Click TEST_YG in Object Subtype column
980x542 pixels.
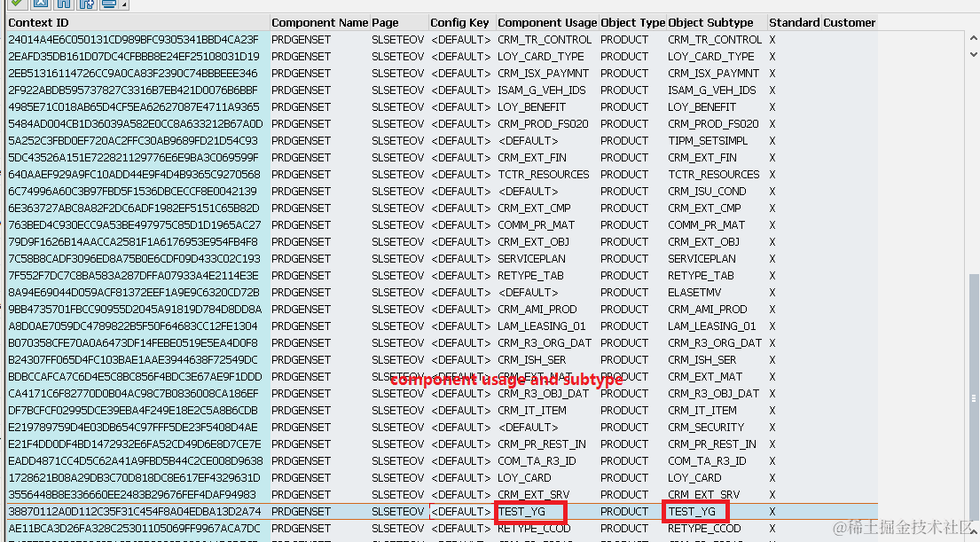[x=691, y=511]
